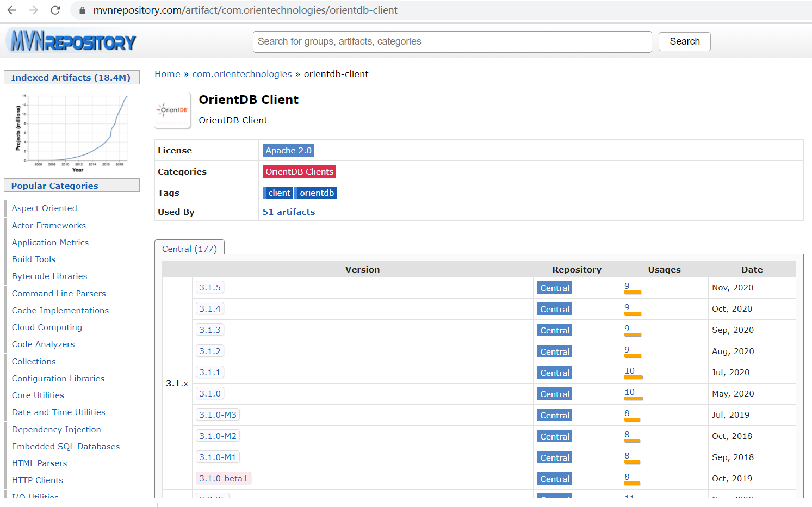Open version 3.1.0-M3
Viewport: 812px width, 507px height.
[218, 415]
